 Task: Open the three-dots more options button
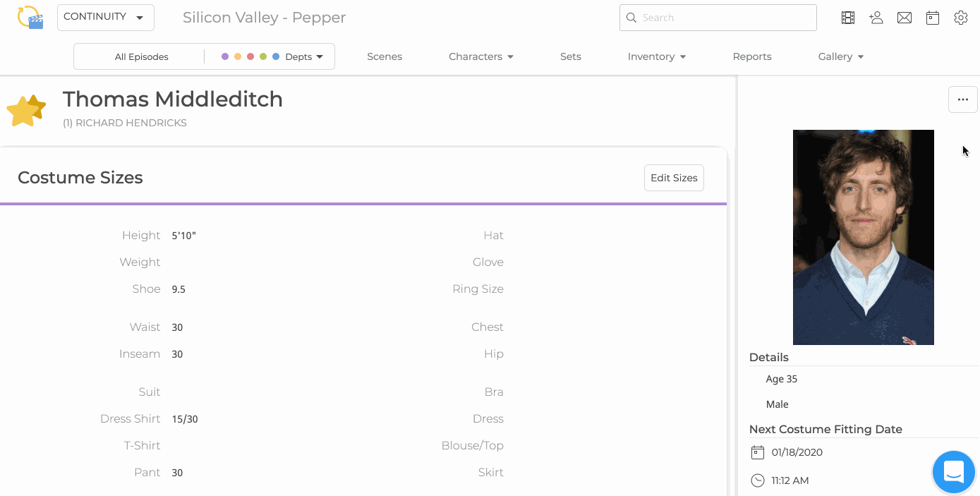pyautogui.click(x=963, y=99)
